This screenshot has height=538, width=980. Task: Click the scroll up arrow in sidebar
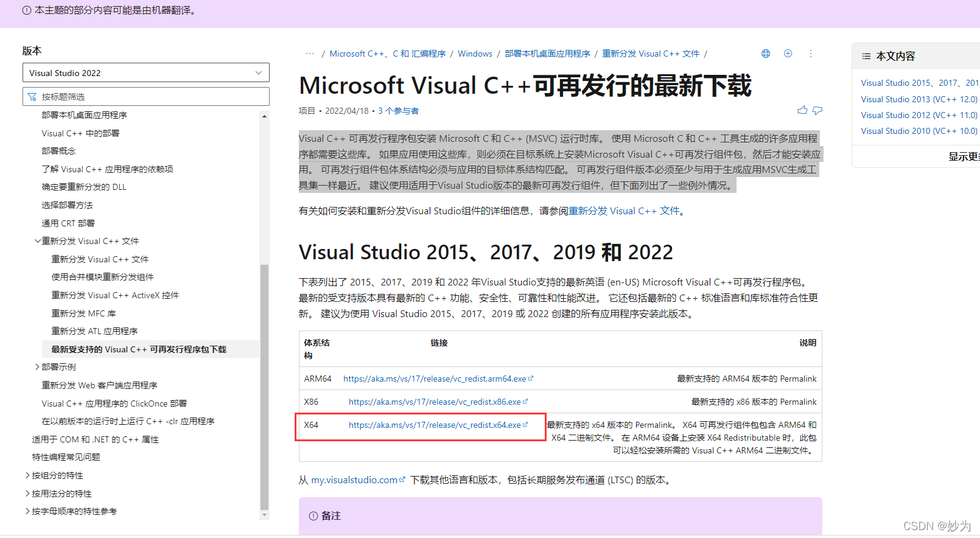pos(264,116)
